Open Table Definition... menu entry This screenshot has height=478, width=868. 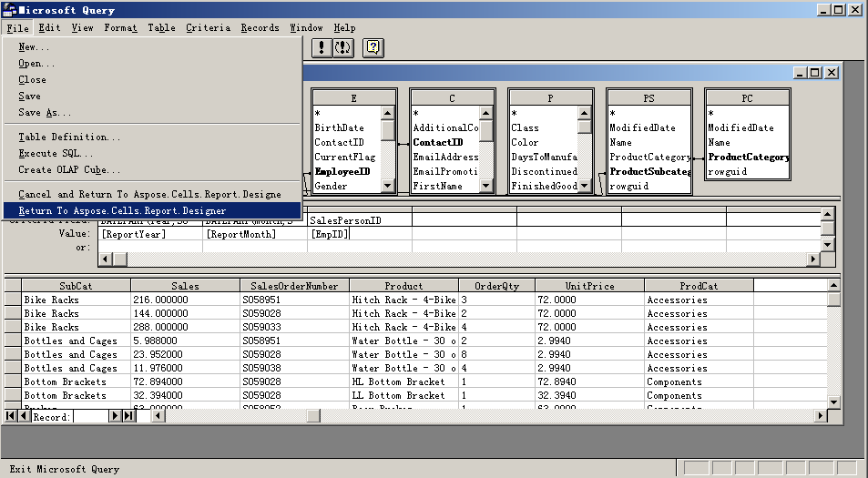tap(152, 137)
